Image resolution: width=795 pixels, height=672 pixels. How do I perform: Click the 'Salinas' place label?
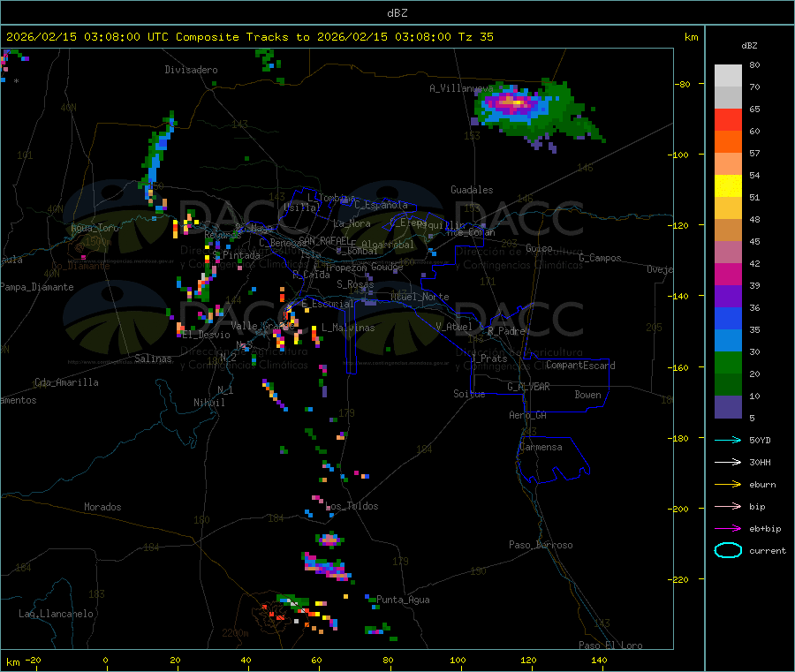153,359
